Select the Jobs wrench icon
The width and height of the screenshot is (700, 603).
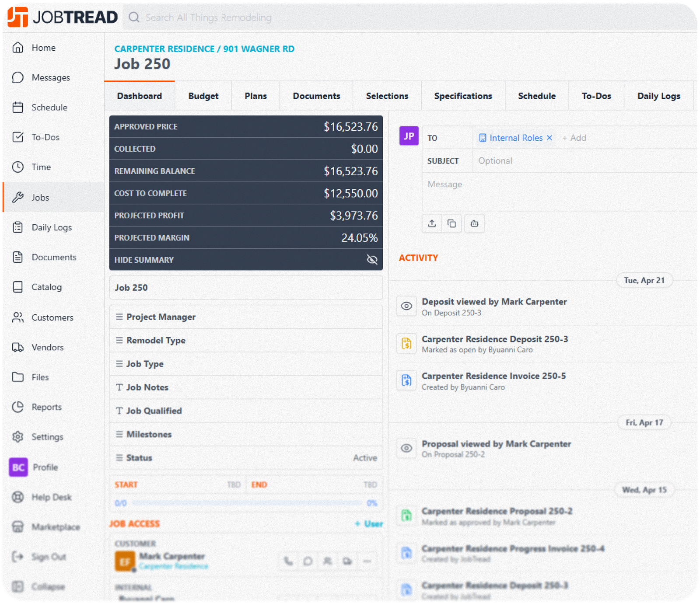[x=17, y=197]
